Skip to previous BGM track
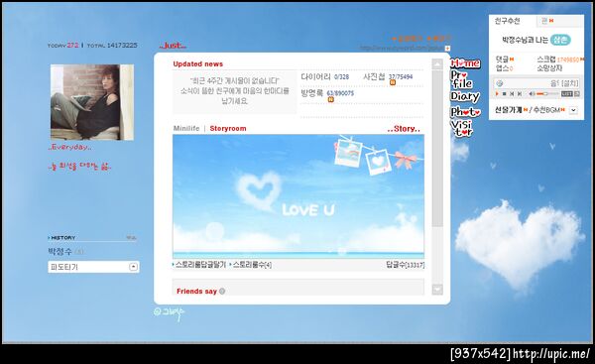This screenshot has width=595, height=364. click(512, 94)
